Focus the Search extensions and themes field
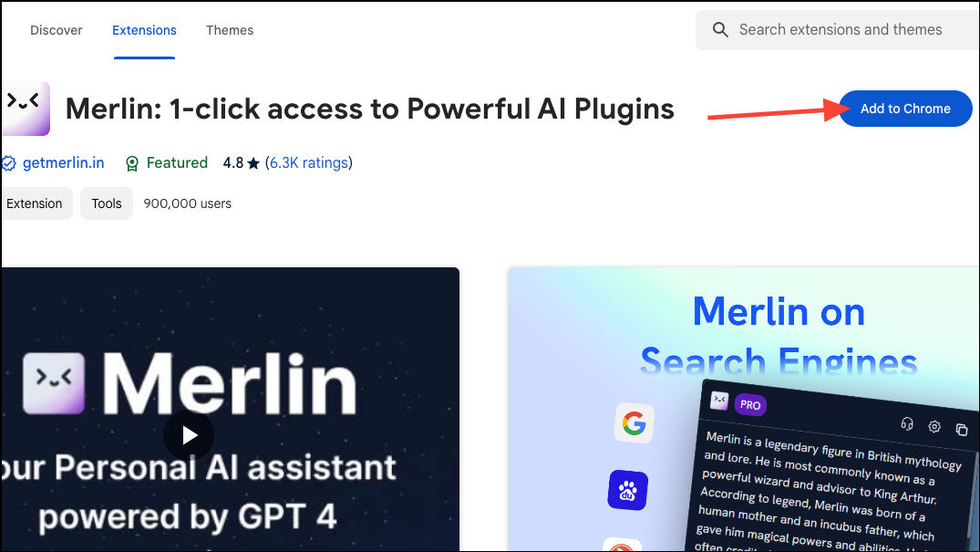 point(840,29)
